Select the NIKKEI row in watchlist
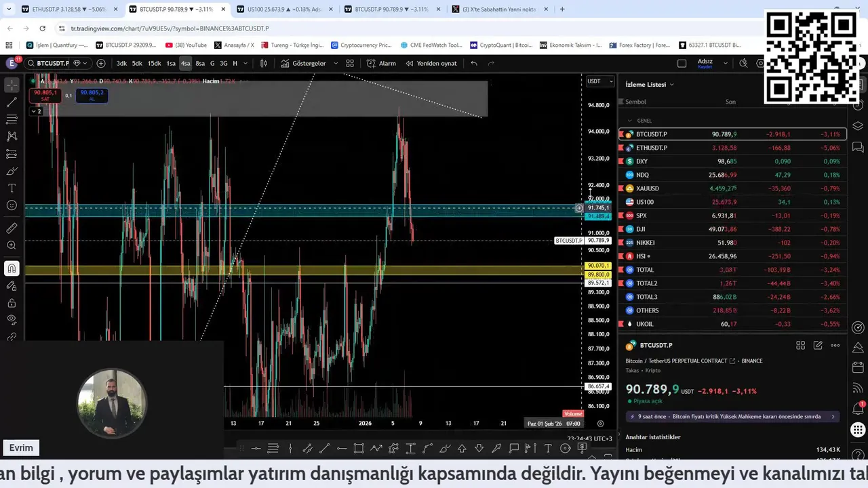The image size is (868, 488). (732, 243)
